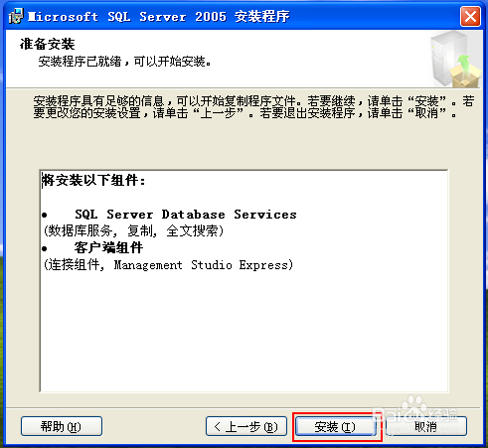Cancel setup with 取消 button
488x448 pixels.
(x=425, y=426)
